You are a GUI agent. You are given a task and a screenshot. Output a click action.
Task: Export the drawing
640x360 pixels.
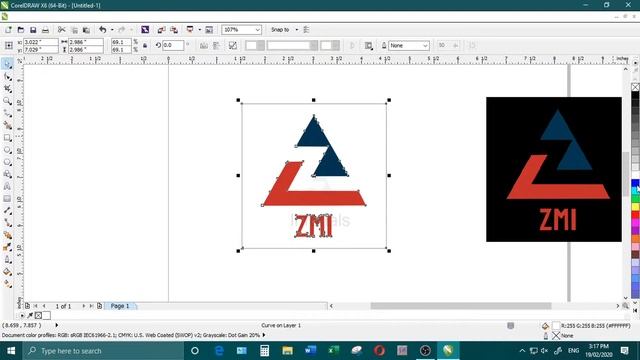coord(174,30)
